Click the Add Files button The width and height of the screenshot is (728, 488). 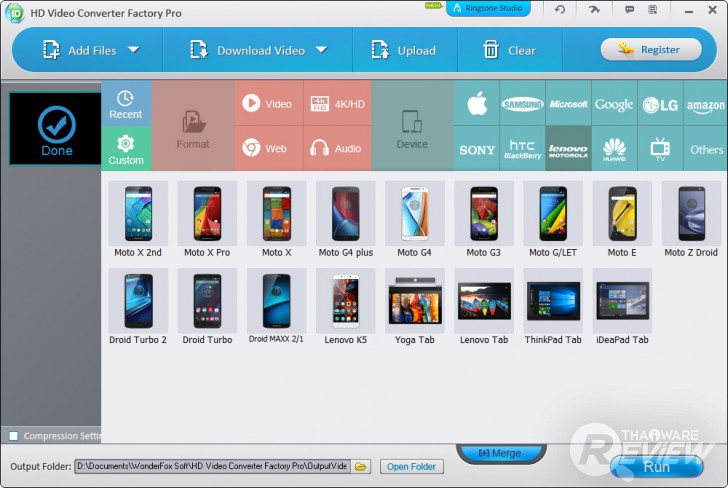tap(79, 50)
